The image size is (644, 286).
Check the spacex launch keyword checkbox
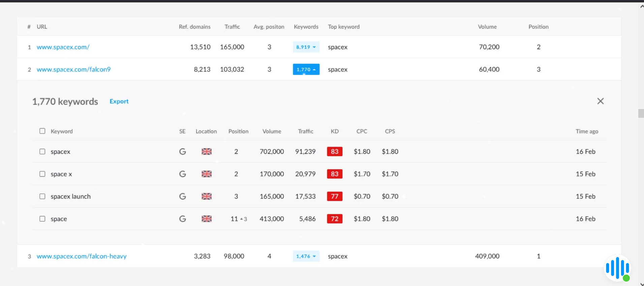42,196
